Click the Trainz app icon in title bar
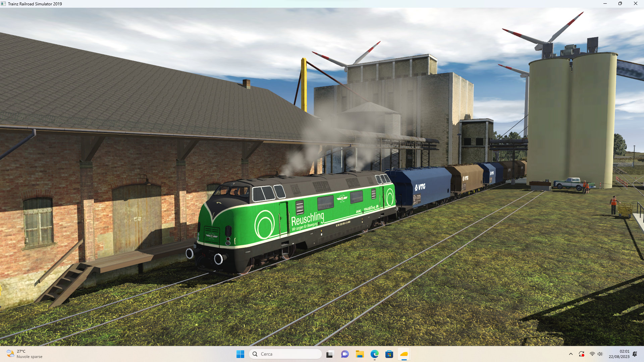This screenshot has height=362, width=644. pos(3,4)
